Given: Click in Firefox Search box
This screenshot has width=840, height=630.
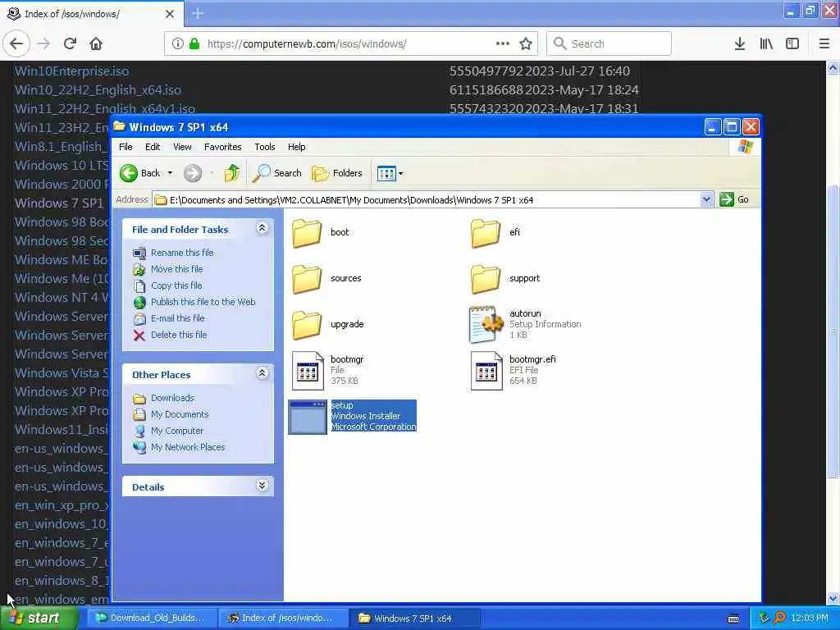Looking at the screenshot, I should point(609,44).
